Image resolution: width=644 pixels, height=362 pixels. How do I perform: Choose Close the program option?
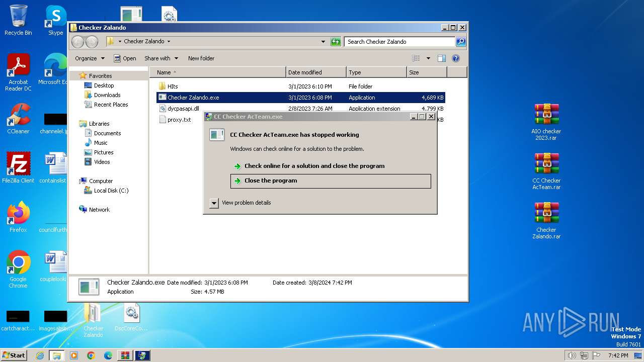[331, 181]
